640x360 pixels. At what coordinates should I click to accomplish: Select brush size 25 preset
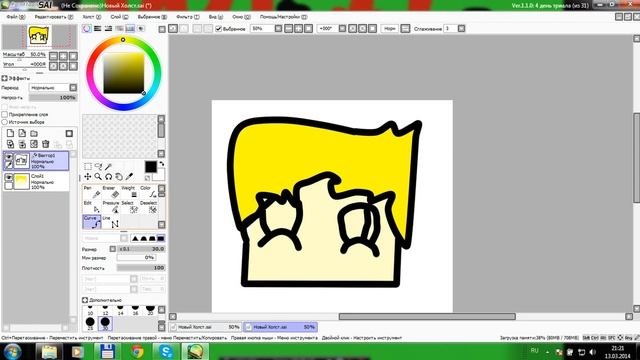click(x=90, y=324)
